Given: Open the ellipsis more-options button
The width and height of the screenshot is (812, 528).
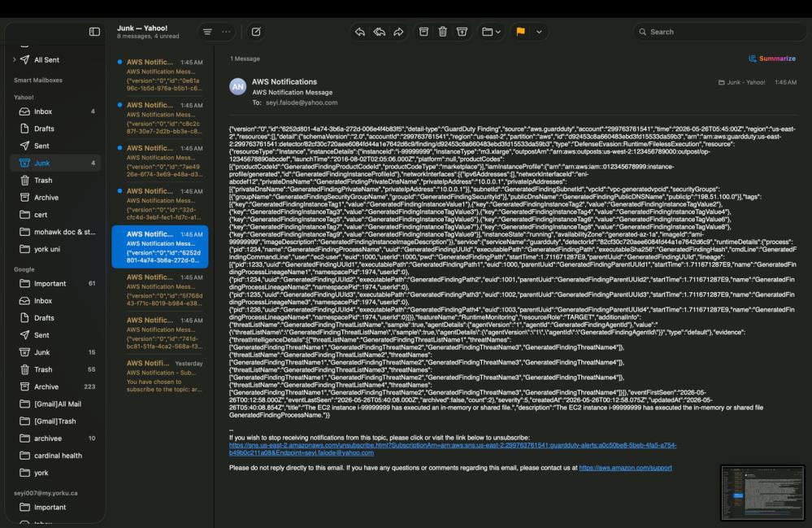Looking at the screenshot, I should [x=226, y=32].
